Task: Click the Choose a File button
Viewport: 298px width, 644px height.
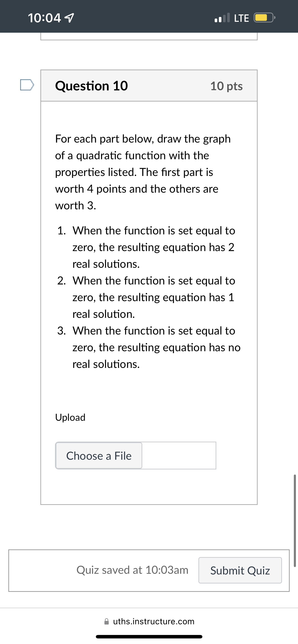Action: pyautogui.click(x=99, y=456)
